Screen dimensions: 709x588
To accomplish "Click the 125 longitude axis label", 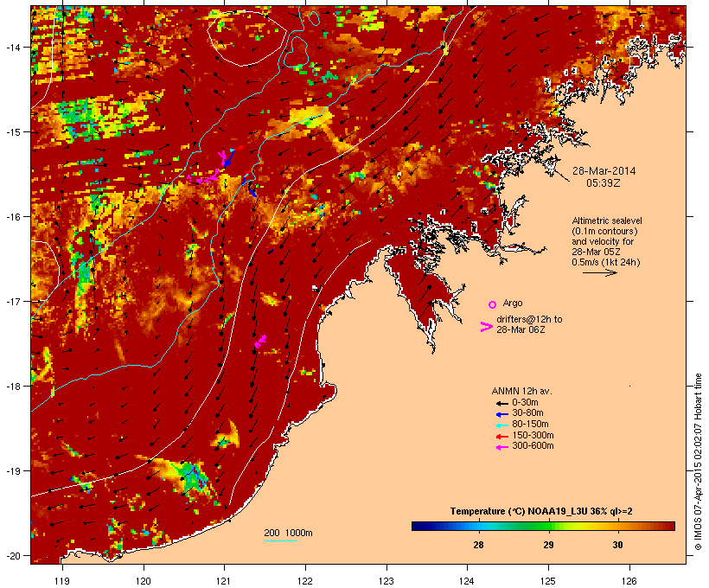I will [548, 581].
